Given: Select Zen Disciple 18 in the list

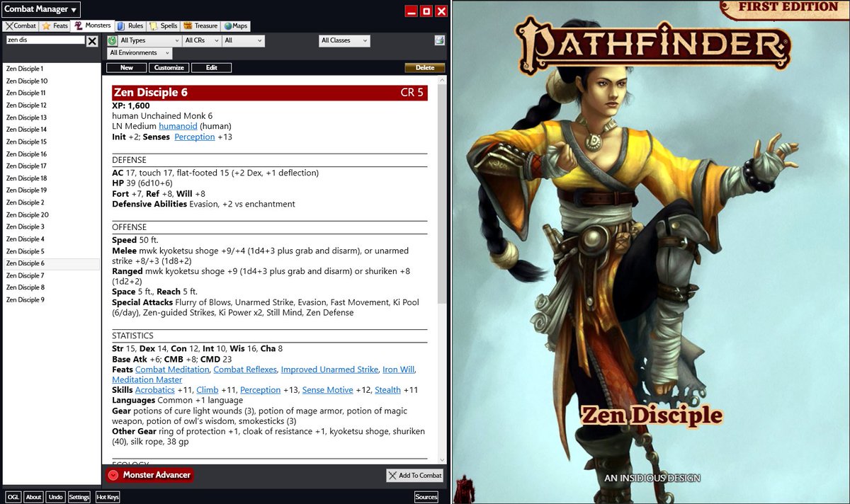Looking at the screenshot, I should (52, 178).
